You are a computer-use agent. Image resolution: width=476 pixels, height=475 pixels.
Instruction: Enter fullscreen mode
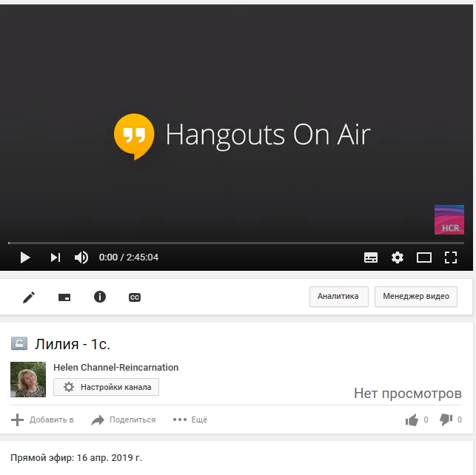pos(450,257)
